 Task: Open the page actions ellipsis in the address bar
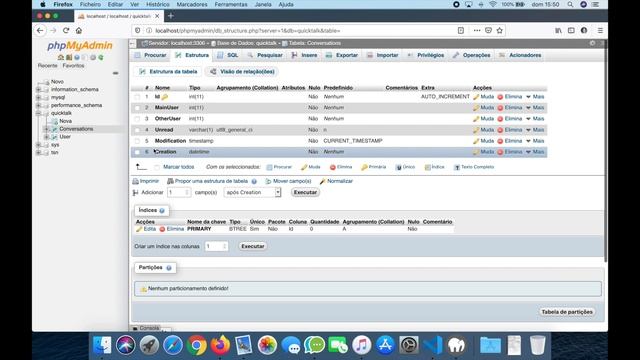tap(477, 31)
